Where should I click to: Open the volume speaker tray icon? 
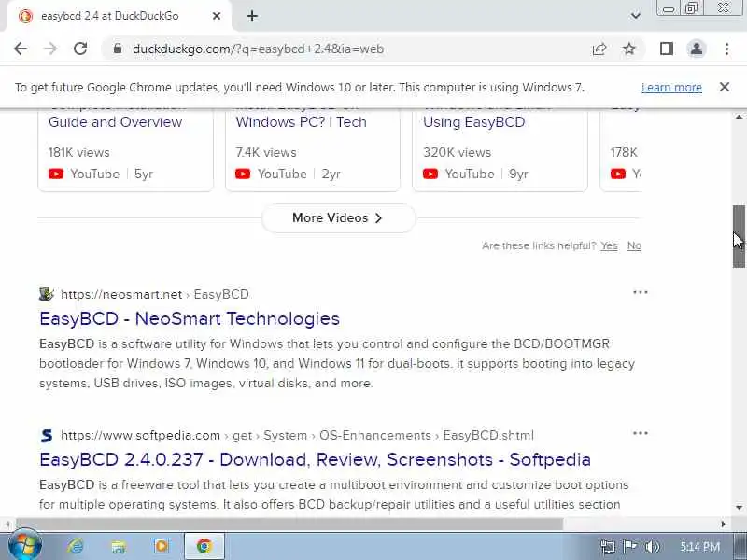tap(652, 546)
